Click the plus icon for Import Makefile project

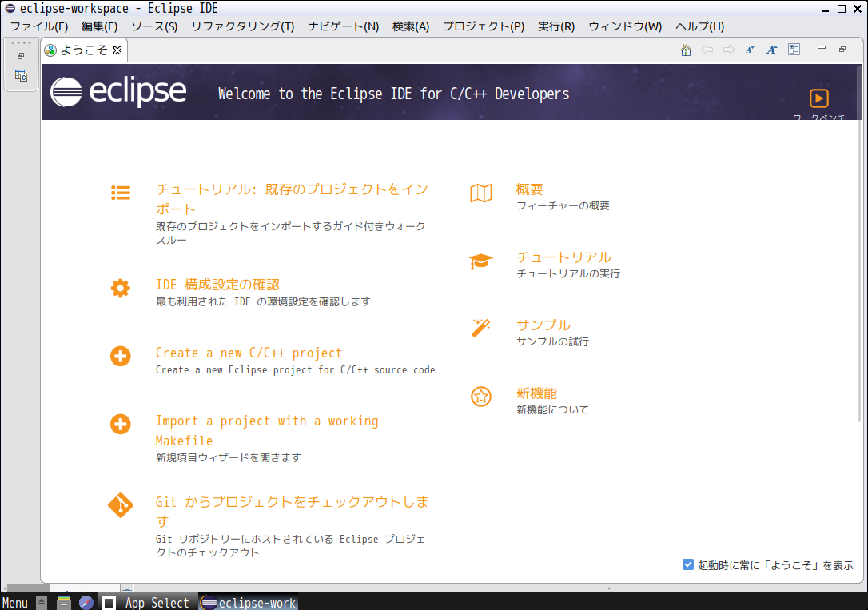click(120, 424)
